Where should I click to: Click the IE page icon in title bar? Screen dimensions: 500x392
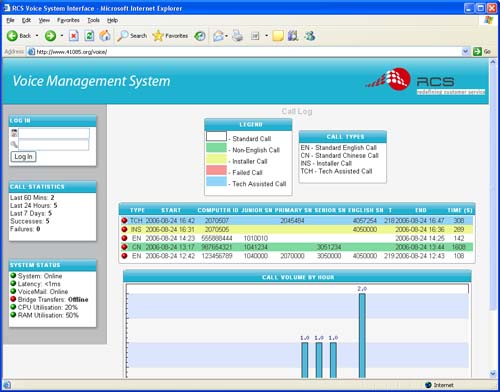coord(6,8)
